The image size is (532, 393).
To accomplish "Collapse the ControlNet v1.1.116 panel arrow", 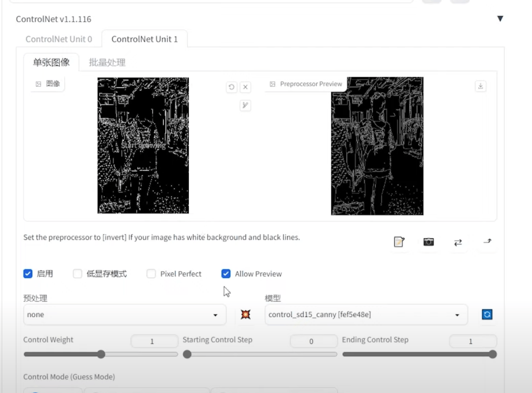I will coord(500,19).
